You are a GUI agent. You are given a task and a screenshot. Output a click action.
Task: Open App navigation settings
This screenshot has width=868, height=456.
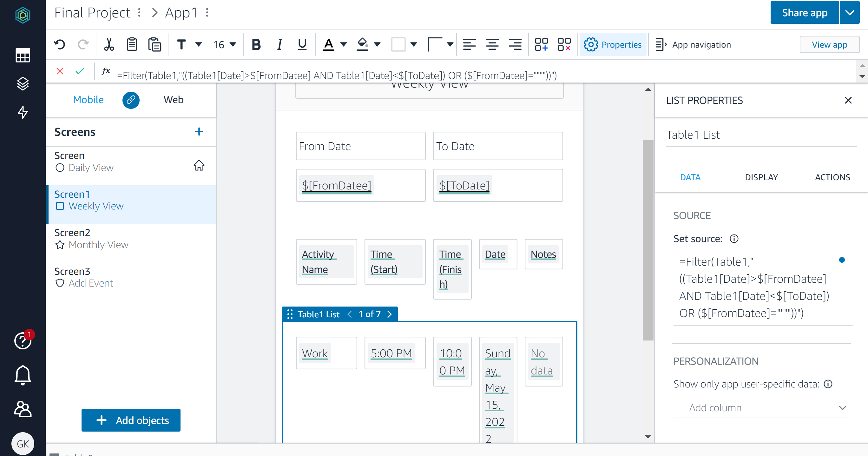[693, 44]
